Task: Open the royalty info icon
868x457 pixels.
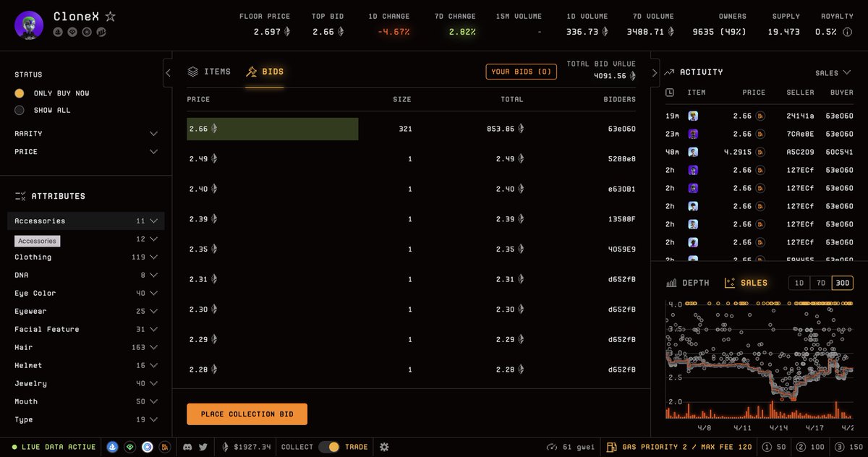Action: (x=848, y=32)
